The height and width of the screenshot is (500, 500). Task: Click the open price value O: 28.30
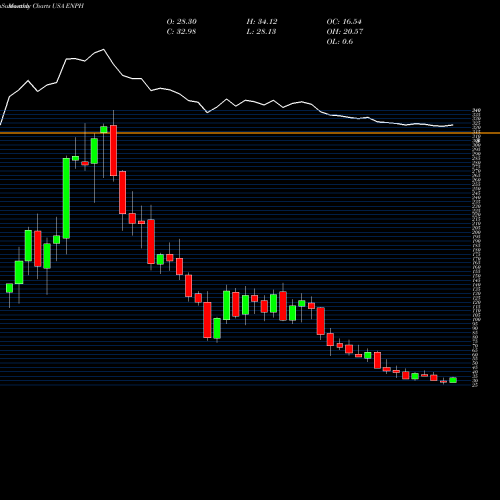point(182,22)
